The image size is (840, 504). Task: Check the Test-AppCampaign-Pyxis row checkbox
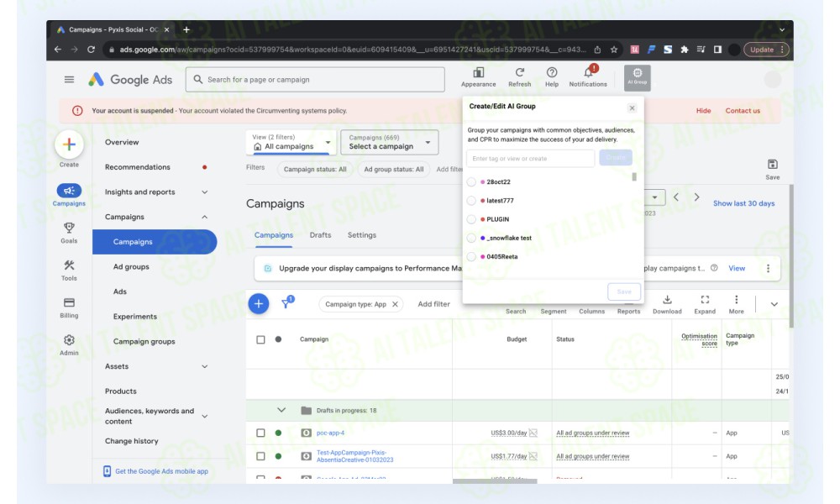click(261, 456)
